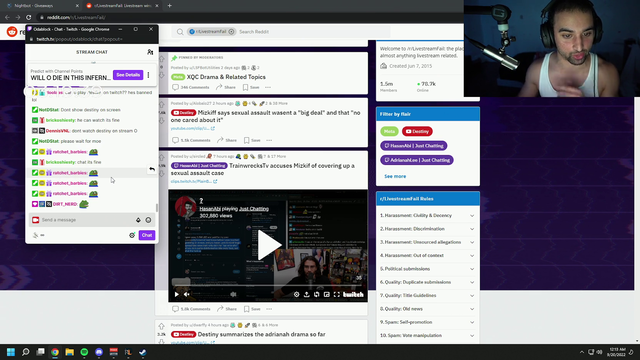Screen dimensions: 640x360
Task: Click the Twitch logo in the clip player
Action: [x=353, y=294]
